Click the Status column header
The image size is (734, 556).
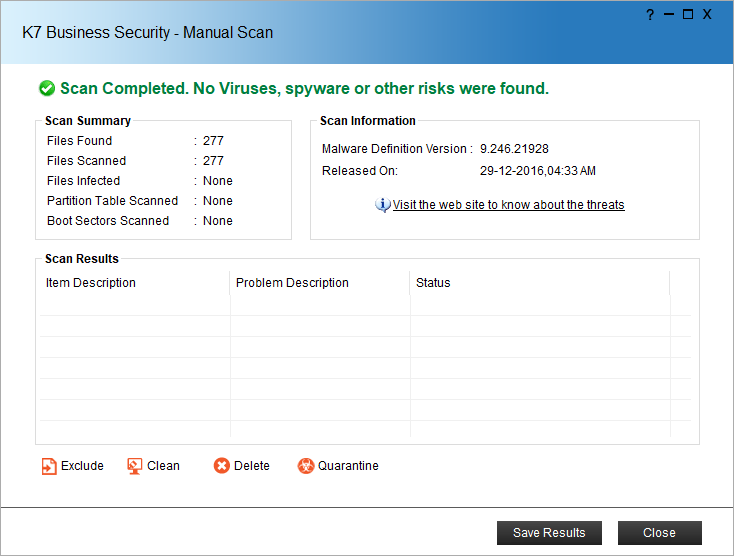click(433, 283)
